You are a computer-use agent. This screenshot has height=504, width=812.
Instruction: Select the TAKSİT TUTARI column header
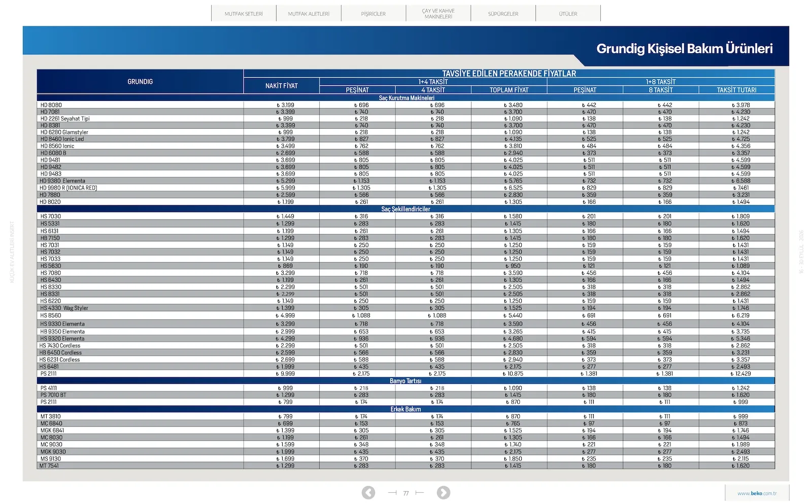(x=737, y=90)
